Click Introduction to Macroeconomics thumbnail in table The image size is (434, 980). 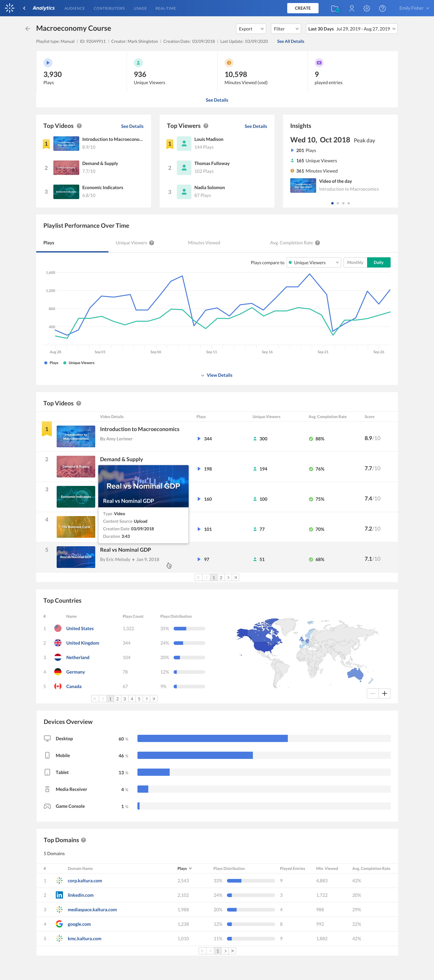[76, 436]
